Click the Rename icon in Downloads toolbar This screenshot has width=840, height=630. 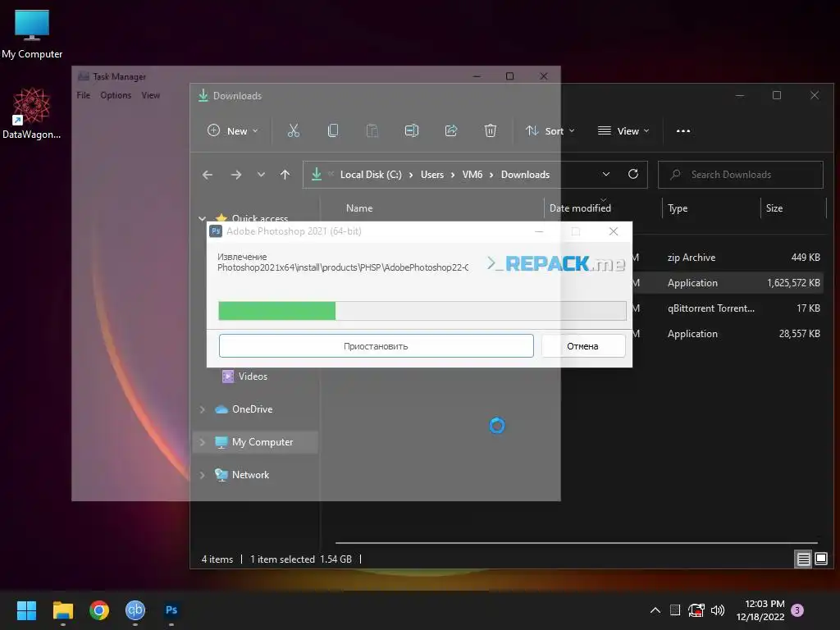point(412,130)
